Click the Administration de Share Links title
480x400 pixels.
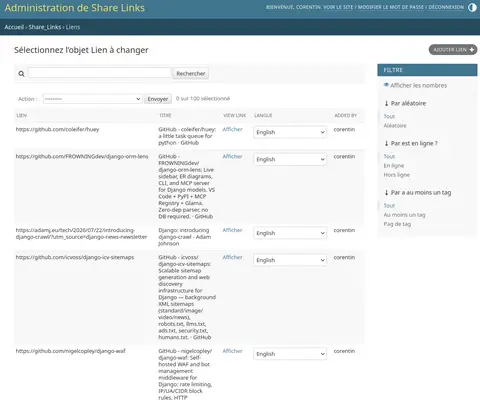(x=75, y=8)
